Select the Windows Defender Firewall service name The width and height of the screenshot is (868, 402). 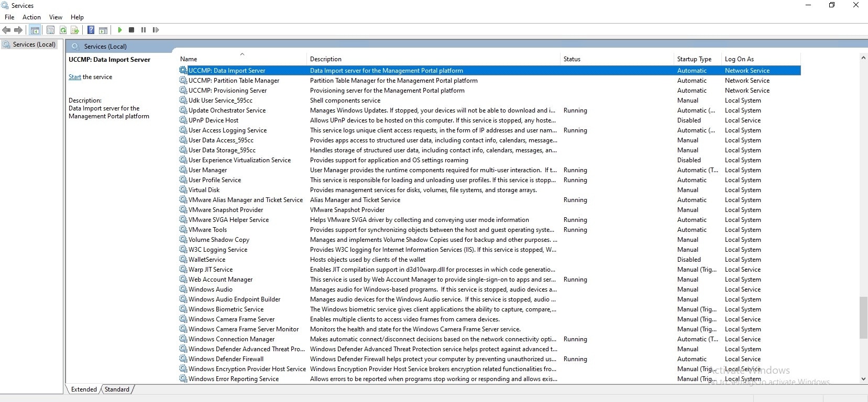pos(226,359)
